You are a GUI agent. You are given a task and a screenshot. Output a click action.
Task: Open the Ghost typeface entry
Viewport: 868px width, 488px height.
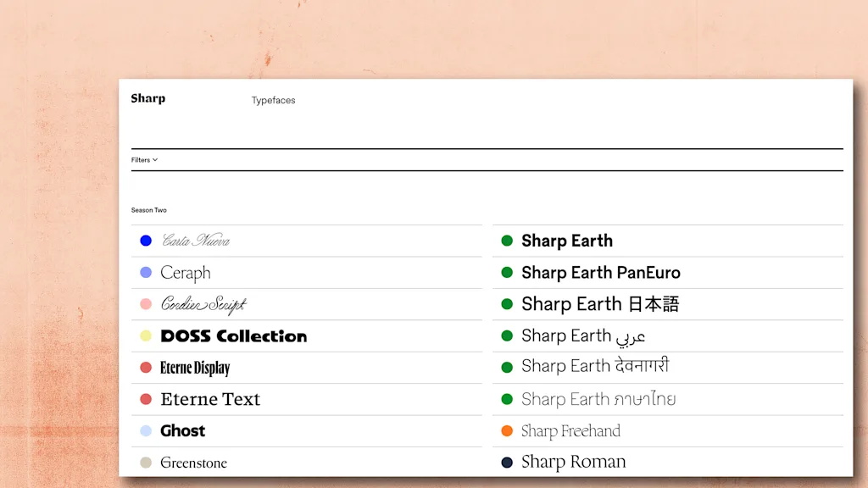point(183,430)
